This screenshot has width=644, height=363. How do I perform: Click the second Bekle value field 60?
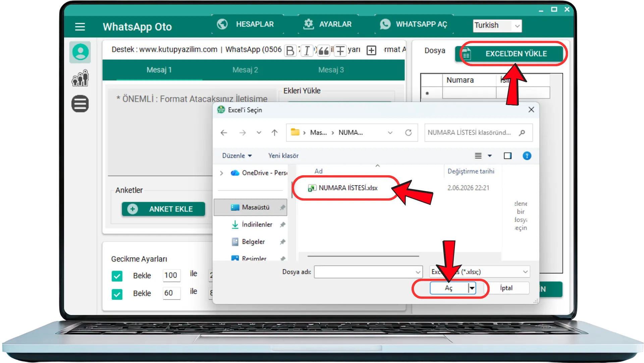[171, 293]
